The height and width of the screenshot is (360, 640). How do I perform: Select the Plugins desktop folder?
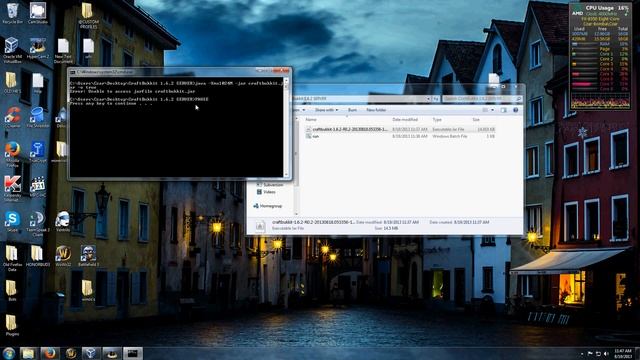[x=12, y=326]
